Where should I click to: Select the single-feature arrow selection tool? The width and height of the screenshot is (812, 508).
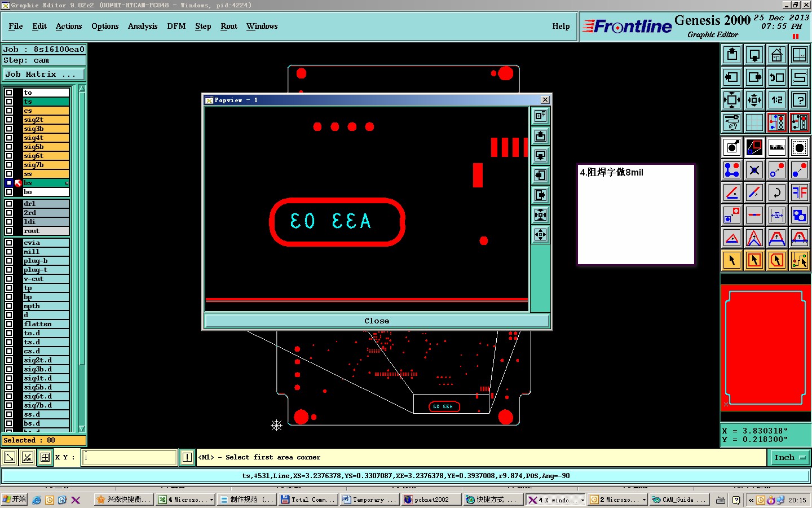[x=732, y=260]
